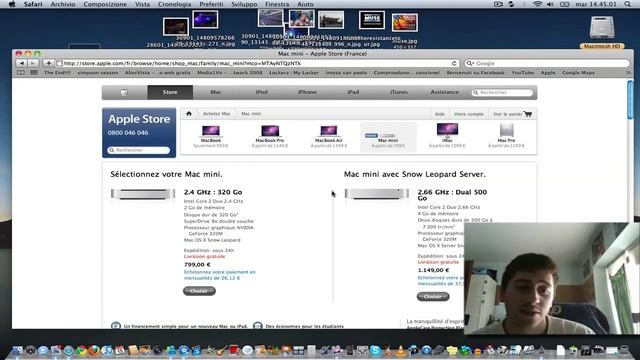Go back with Safari's back arrow
640x360 pixels.
click(x=22, y=63)
